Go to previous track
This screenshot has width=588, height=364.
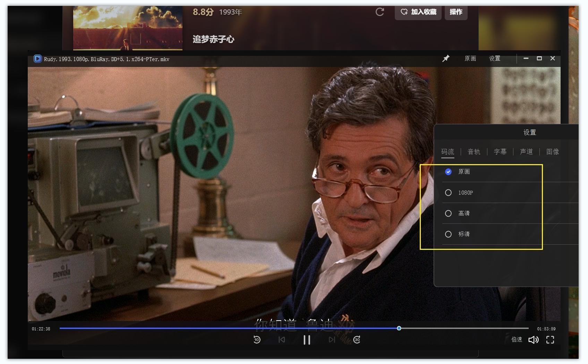click(x=282, y=340)
